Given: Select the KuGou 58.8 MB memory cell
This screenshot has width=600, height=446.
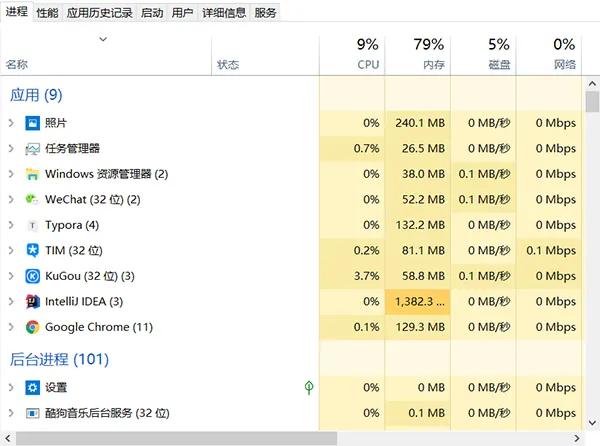Looking at the screenshot, I should click(x=417, y=276).
